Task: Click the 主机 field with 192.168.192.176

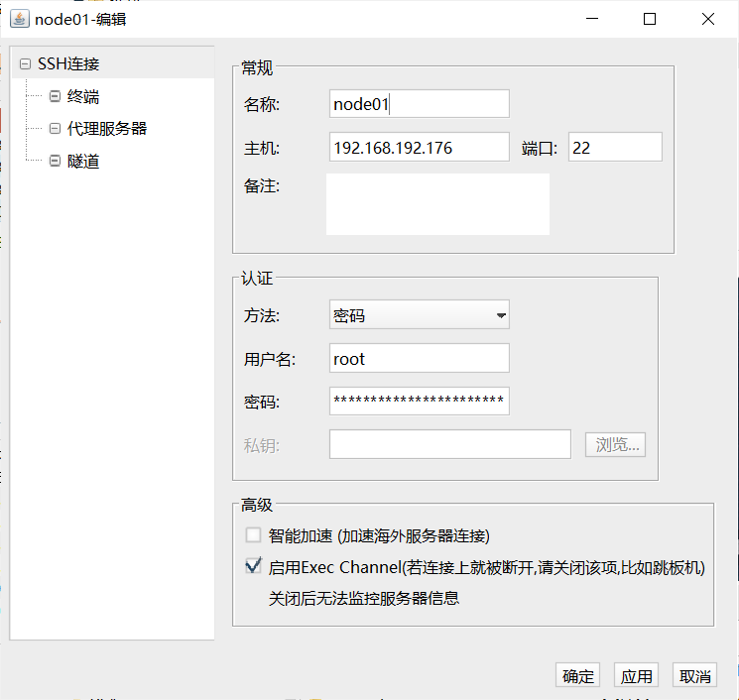Action: 419,147
